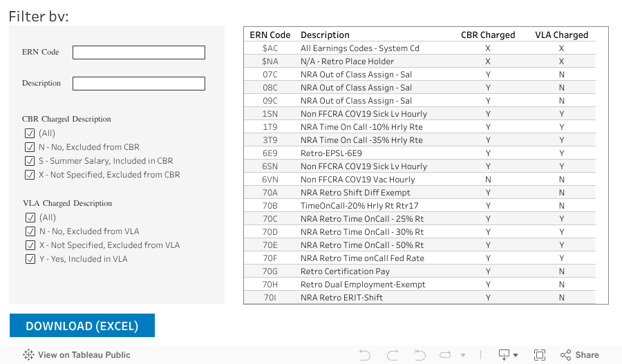Click NRA Time On Call -10% Hrly Rte
Viewport: 622px width, 364px height.
point(361,127)
